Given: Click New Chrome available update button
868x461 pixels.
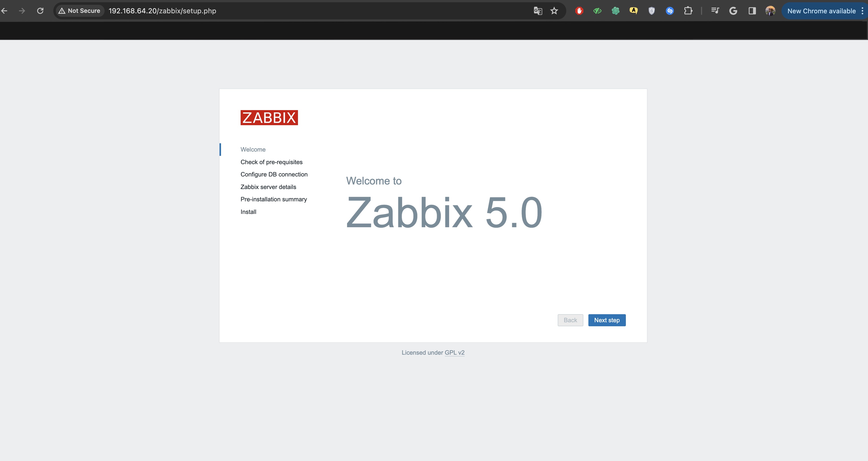Looking at the screenshot, I should pos(821,11).
